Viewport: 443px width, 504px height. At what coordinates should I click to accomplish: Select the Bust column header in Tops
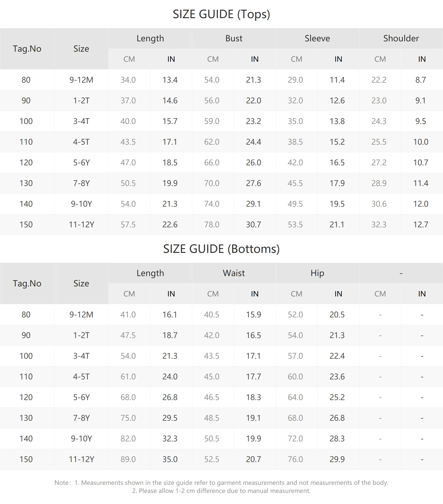[234, 39]
